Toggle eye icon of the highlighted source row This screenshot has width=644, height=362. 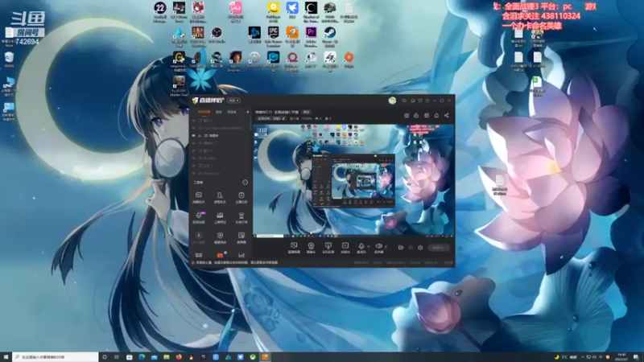click(193, 135)
